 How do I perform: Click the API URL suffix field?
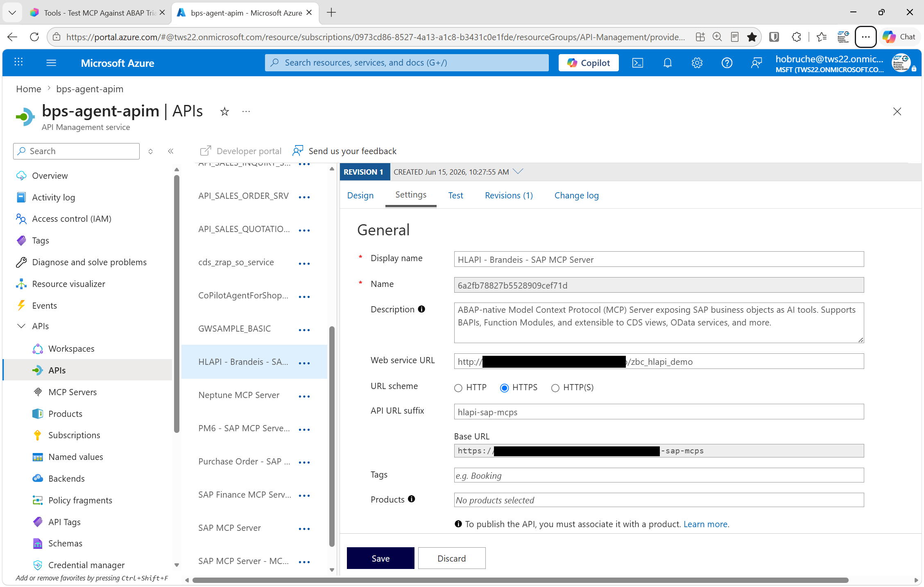(659, 412)
